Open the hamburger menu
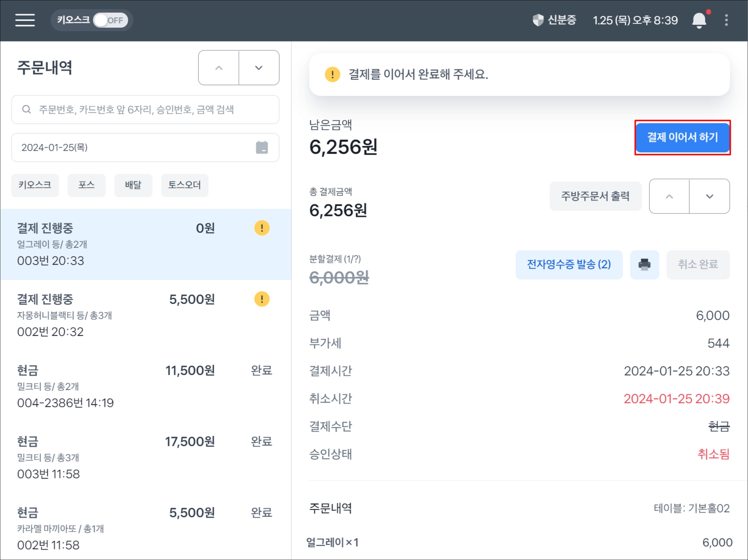Image resolution: width=748 pixels, height=560 pixels. (x=25, y=20)
